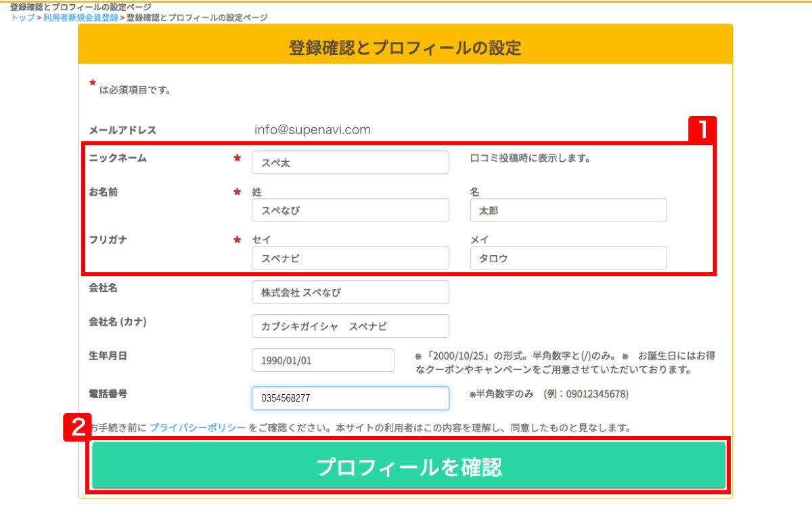Image resolution: width=812 pixels, height=516 pixels.
Task: Click the メイ katakana field showing タロウ
Action: [x=568, y=258]
